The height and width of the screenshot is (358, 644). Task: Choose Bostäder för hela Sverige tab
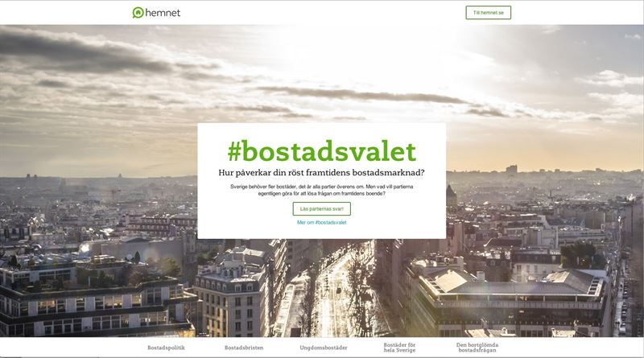(399, 348)
